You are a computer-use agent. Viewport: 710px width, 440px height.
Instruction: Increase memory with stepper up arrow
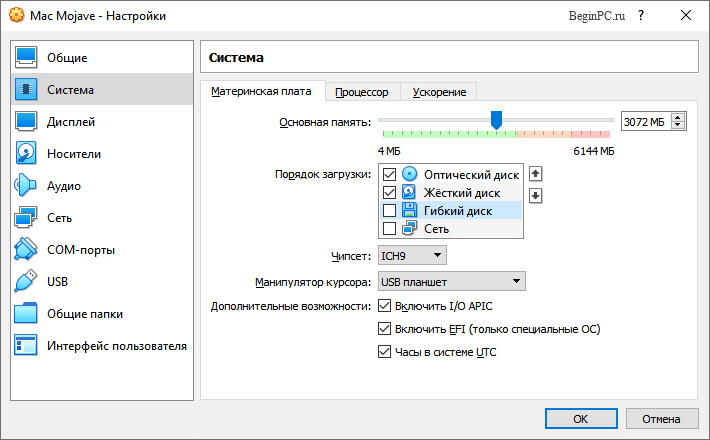pos(677,117)
